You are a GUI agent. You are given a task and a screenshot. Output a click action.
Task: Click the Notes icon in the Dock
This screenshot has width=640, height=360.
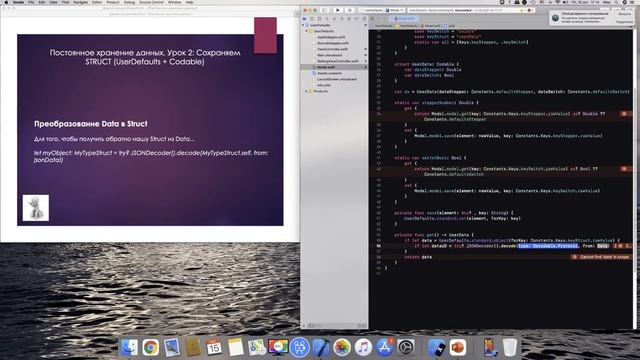pos(236,347)
